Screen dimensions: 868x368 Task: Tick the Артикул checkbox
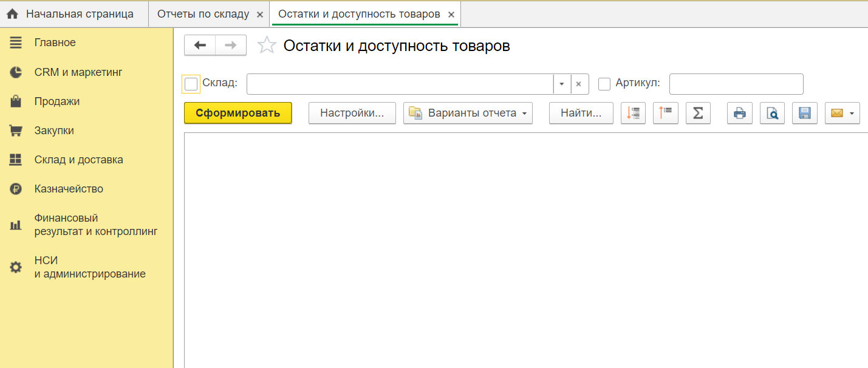click(x=604, y=84)
